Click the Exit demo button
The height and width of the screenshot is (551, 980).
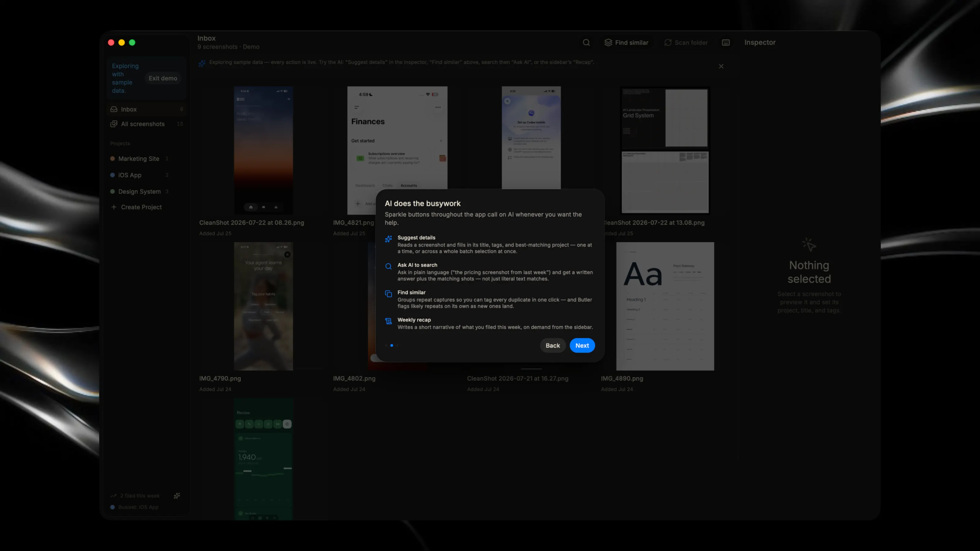click(x=163, y=78)
